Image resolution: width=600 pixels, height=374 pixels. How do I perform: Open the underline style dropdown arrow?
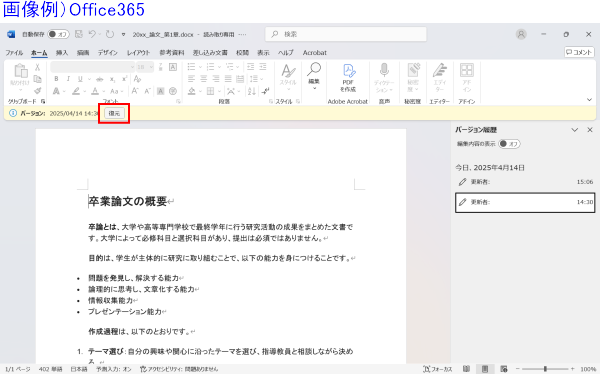coord(89,79)
